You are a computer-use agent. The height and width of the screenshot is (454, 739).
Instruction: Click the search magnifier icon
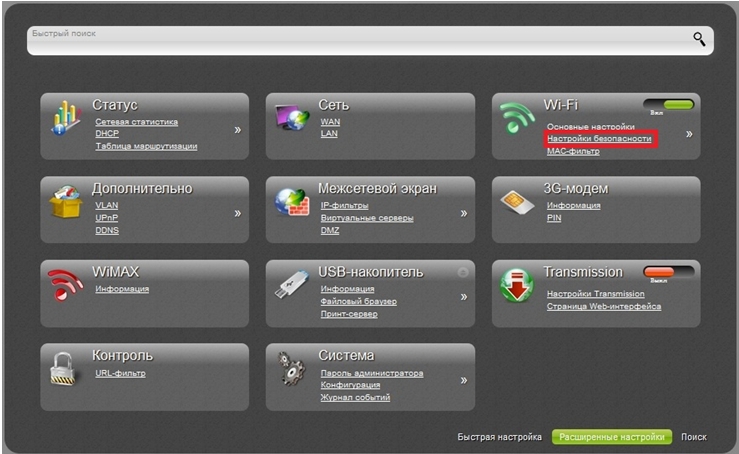[699, 39]
